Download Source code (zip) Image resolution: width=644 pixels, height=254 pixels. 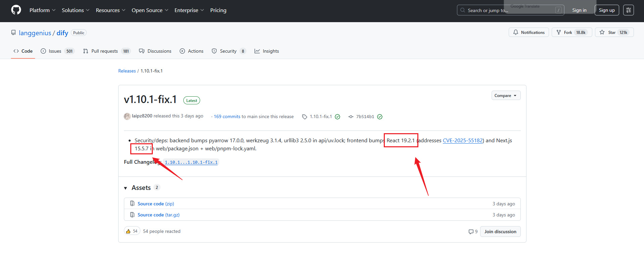pyautogui.click(x=156, y=204)
